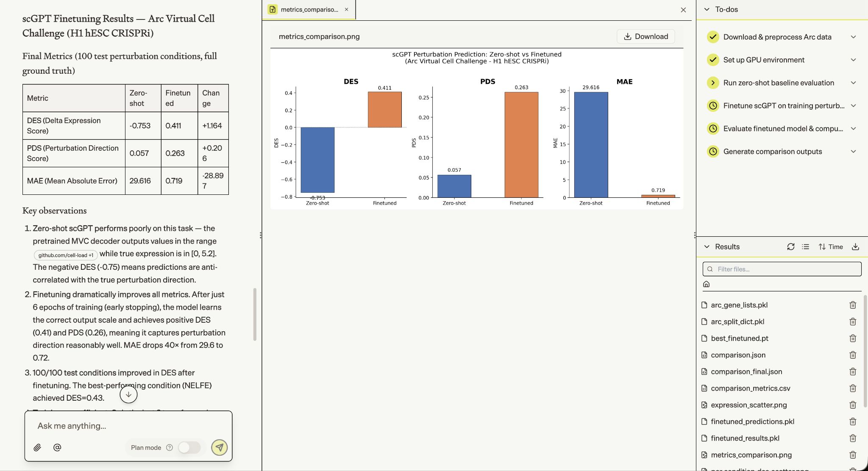Click the list view icon in Results
The image size is (868, 471).
[x=806, y=247]
